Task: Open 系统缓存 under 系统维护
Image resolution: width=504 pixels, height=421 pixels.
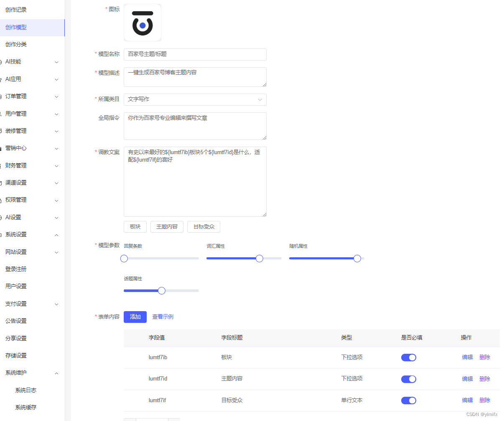Action: pyautogui.click(x=26, y=407)
